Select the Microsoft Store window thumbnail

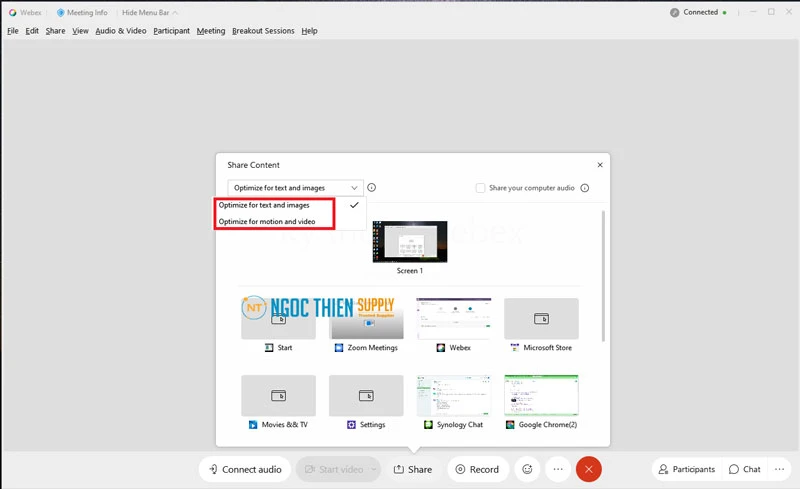tap(541, 319)
